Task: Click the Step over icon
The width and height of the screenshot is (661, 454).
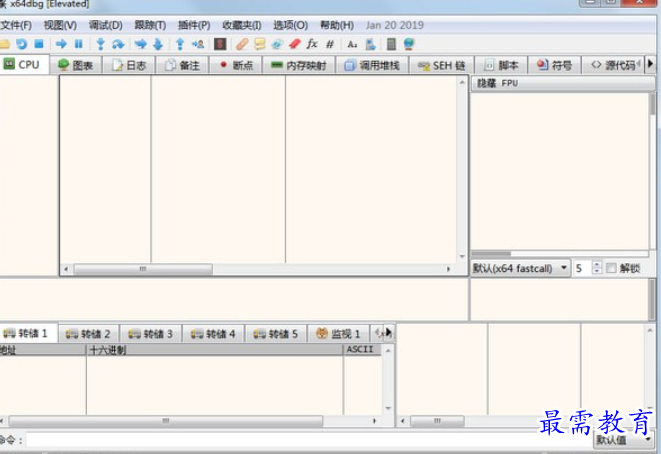Action: (118, 44)
